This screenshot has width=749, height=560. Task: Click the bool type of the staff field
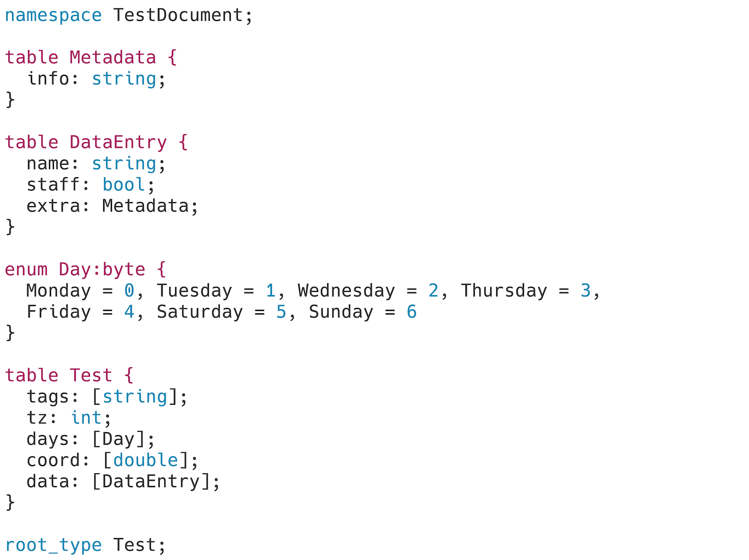pos(124,185)
